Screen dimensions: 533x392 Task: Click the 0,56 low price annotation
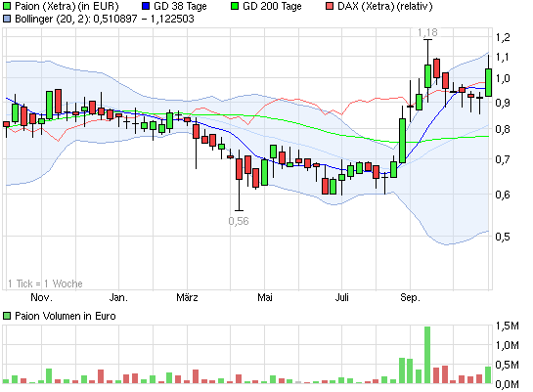point(239,221)
